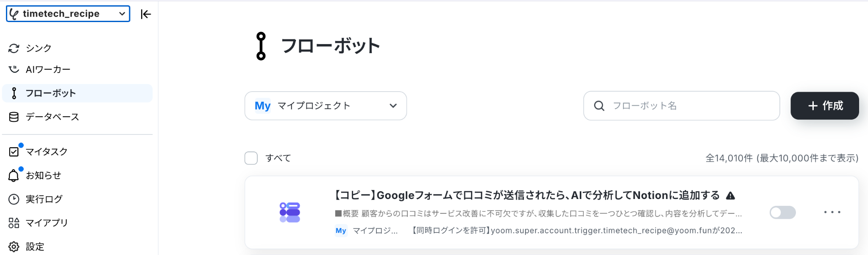Viewport: 868px width, 255px height.
Task: Expand the timetech_recipe workspace dropdown
Action: (x=68, y=14)
